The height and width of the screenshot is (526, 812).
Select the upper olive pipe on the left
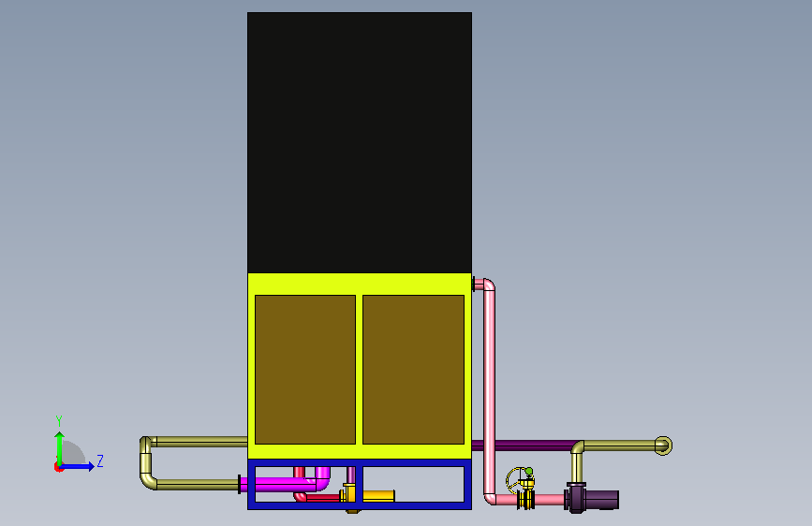point(201,442)
